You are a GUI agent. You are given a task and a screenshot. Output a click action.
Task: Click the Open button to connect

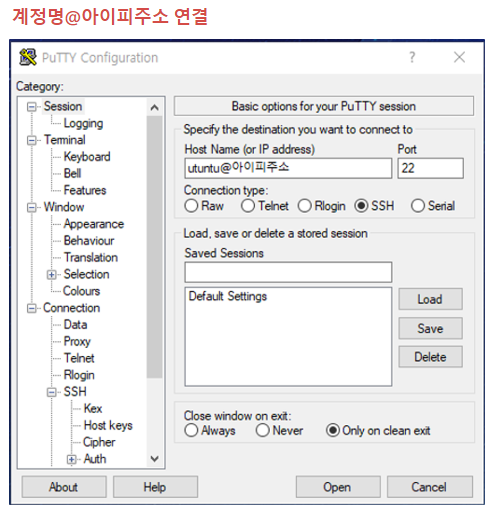[x=338, y=487]
